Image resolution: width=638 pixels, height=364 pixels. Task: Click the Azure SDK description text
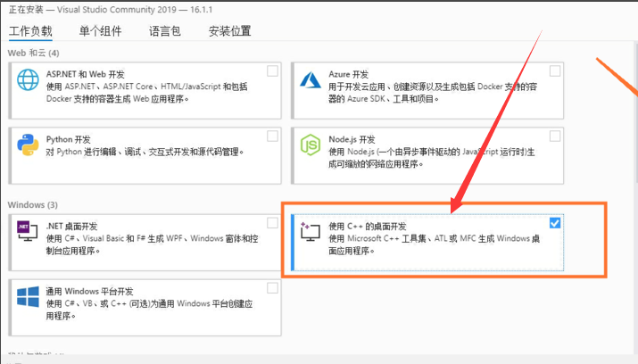(433, 93)
